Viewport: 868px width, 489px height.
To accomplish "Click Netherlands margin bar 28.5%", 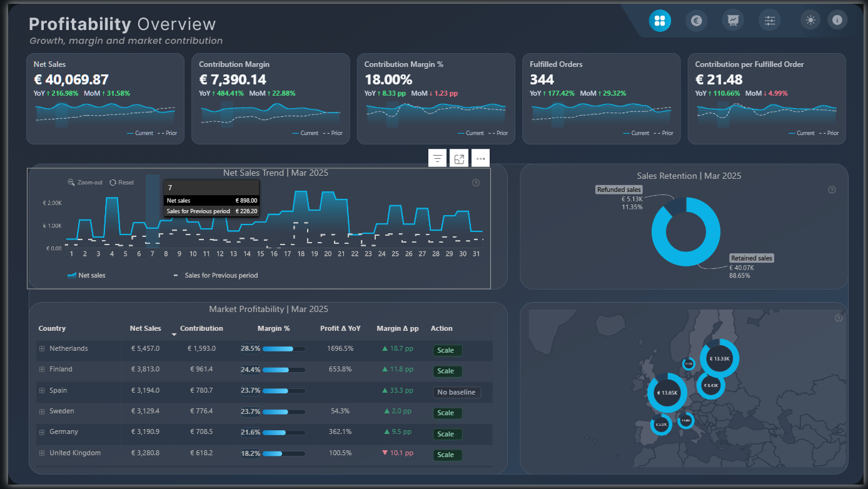I will pos(284,349).
